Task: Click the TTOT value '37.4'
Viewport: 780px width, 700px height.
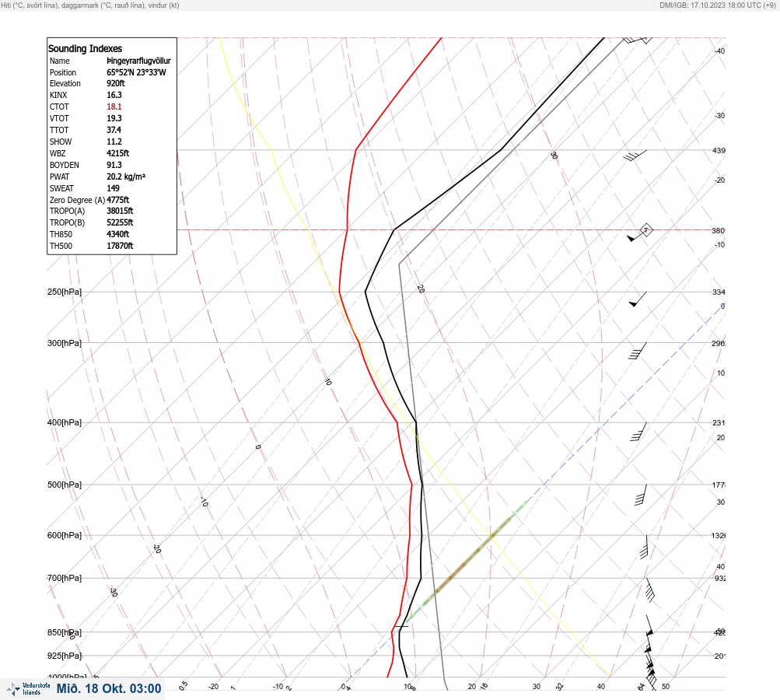Action: tap(114, 130)
